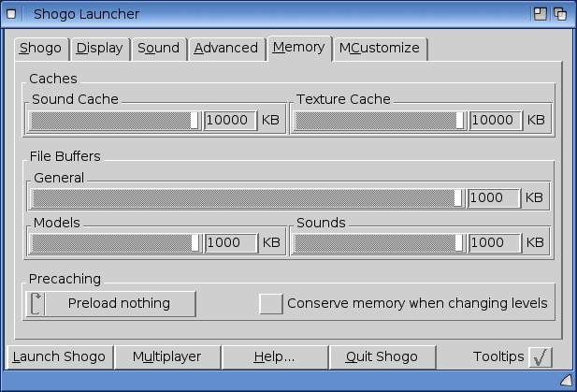Open the Sound tab
This screenshot has height=392, width=577.
point(159,49)
